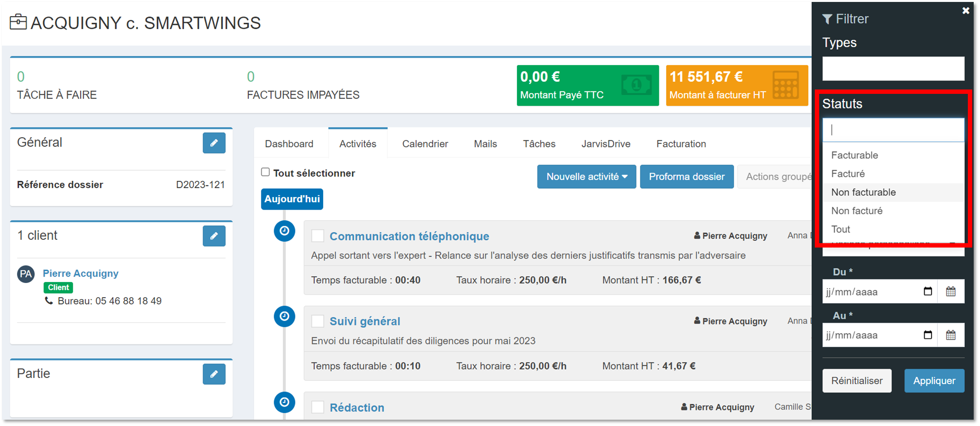Open the Actions groupées dropdown
980x426 pixels.
tap(775, 177)
